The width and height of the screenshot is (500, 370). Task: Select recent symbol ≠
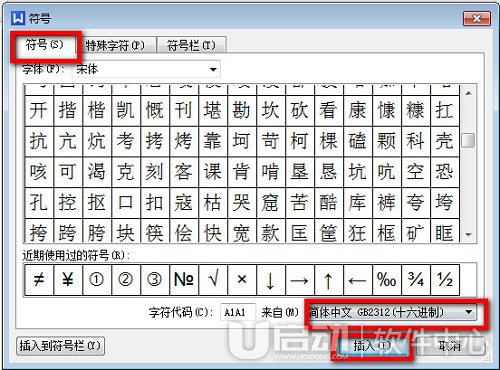pos(39,279)
